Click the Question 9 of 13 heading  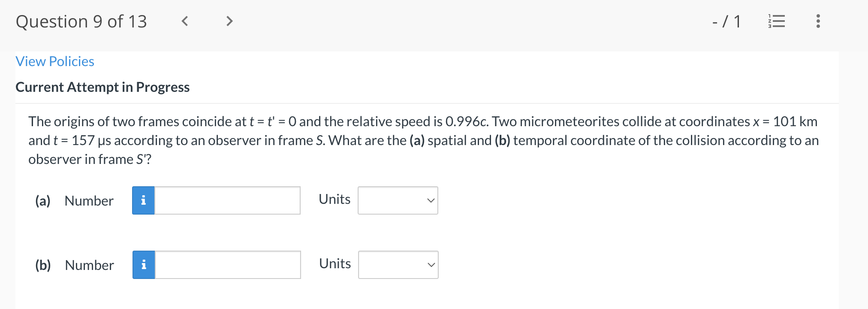pyautogui.click(x=81, y=21)
